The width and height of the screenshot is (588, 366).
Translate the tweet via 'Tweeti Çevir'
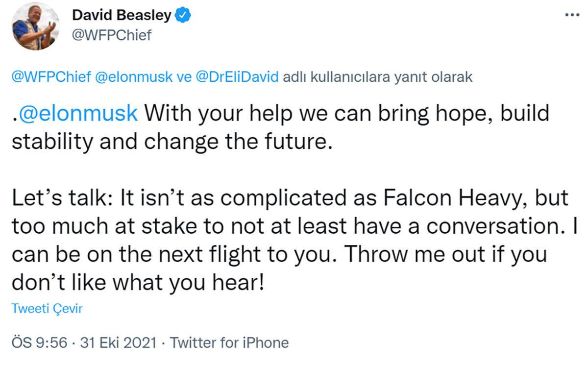(47, 309)
